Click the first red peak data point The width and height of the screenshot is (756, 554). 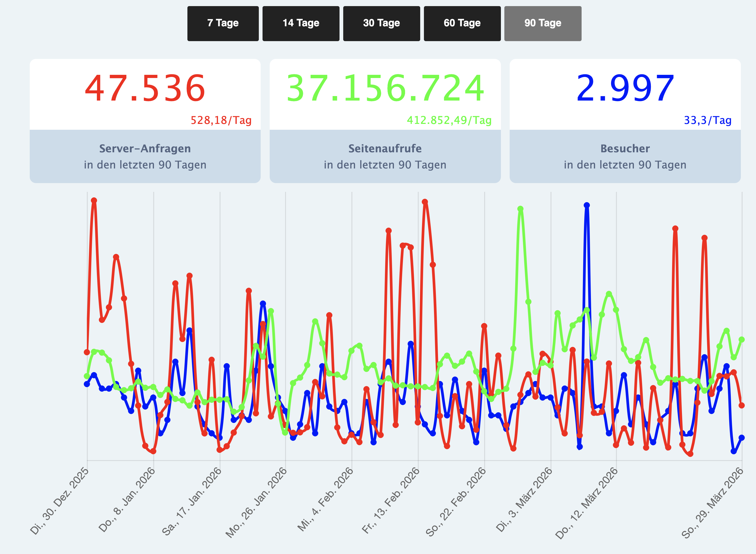94,201
